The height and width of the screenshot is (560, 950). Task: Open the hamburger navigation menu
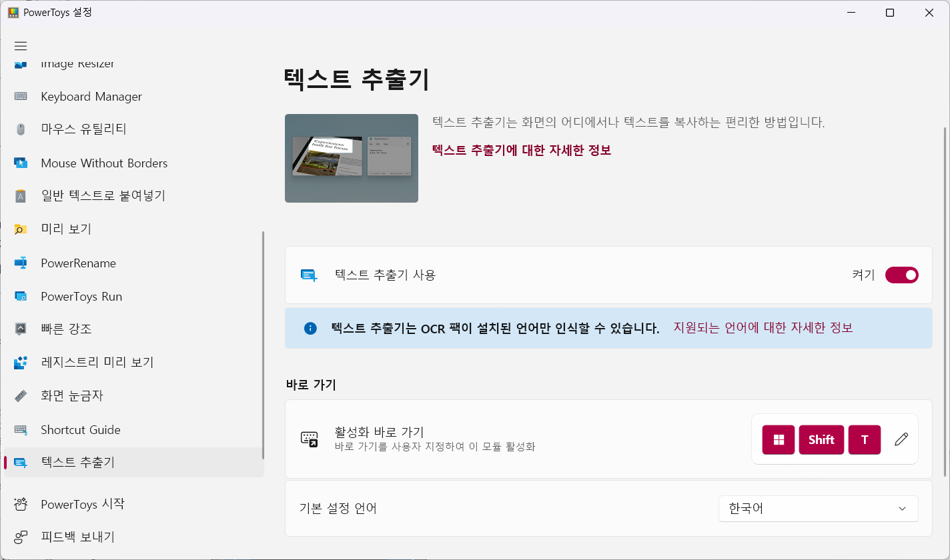(x=21, y=46)
